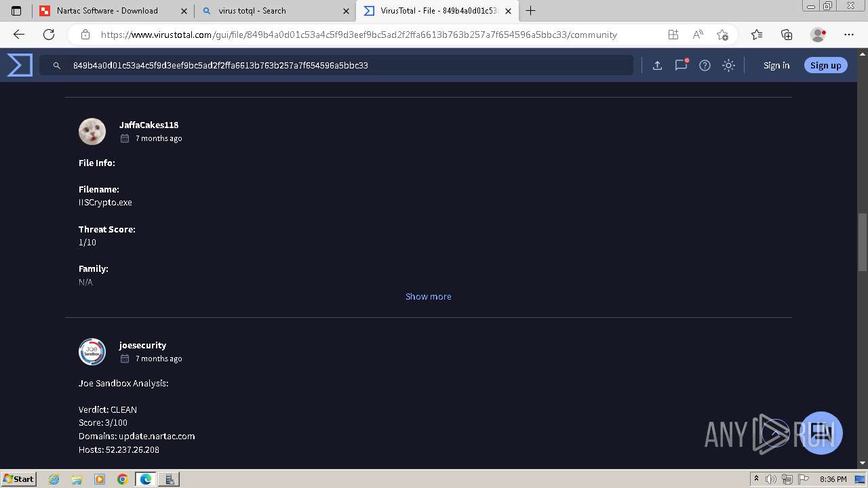
Task: Click the browser address bar URL
Action: (359, 35)
